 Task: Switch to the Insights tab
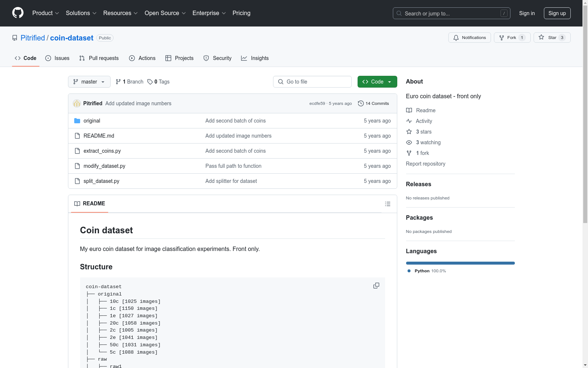(255, 58)
